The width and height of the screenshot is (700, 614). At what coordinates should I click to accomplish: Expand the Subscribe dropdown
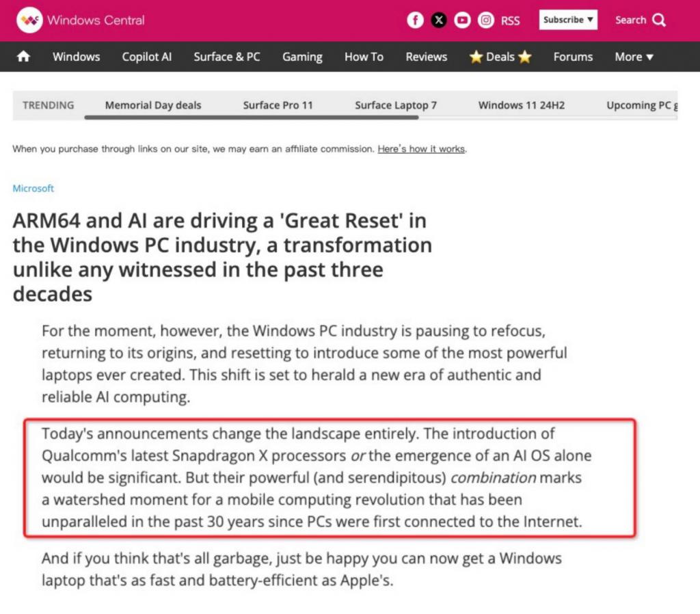click(568, 20)
